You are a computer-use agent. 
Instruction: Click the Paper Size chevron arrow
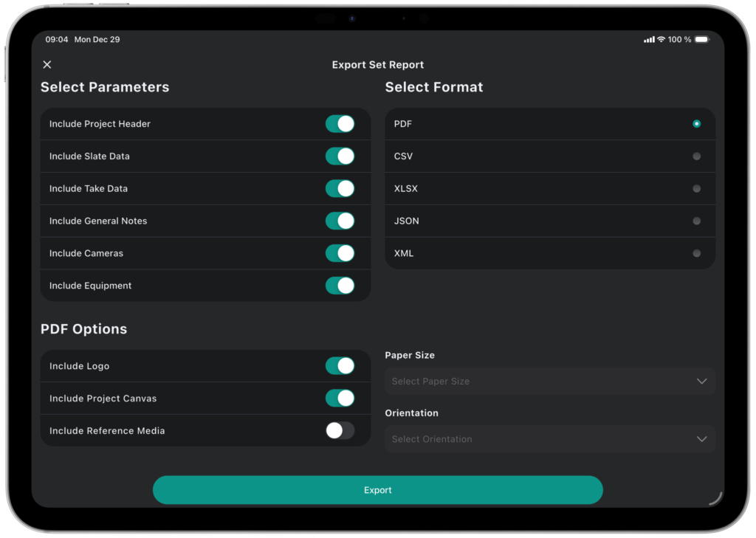701,382
